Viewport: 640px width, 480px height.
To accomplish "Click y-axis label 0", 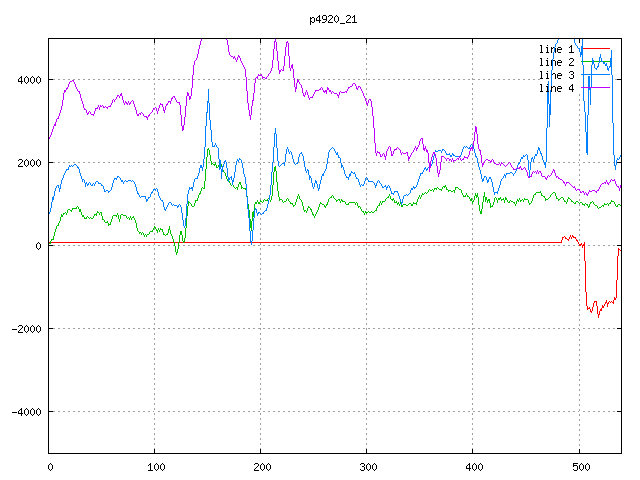I will click(x=38, y=246).
